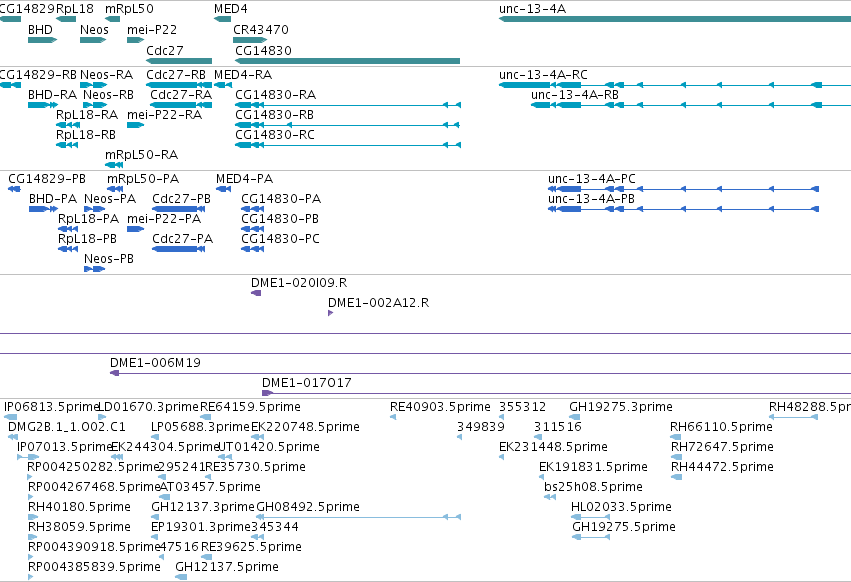Screen dimensions: 851x582
Task: Click the mei-P22 gene label
Action: [x=152, y=30]
